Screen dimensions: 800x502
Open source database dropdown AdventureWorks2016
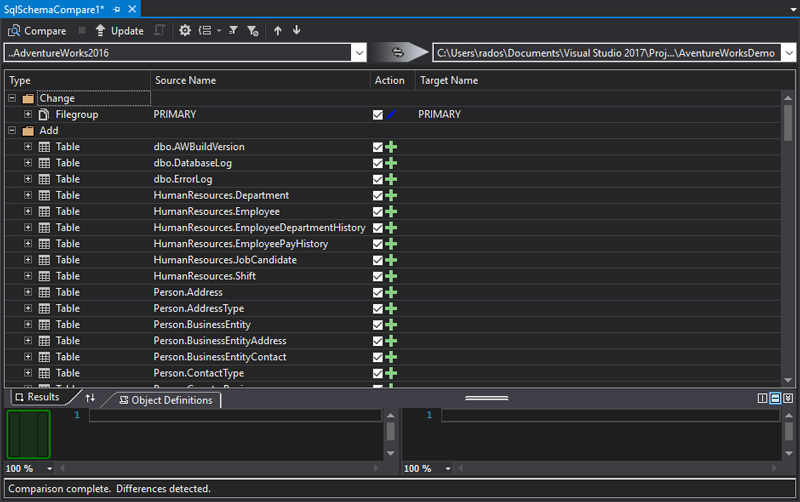pyautogui.click(x=359, y=53)
